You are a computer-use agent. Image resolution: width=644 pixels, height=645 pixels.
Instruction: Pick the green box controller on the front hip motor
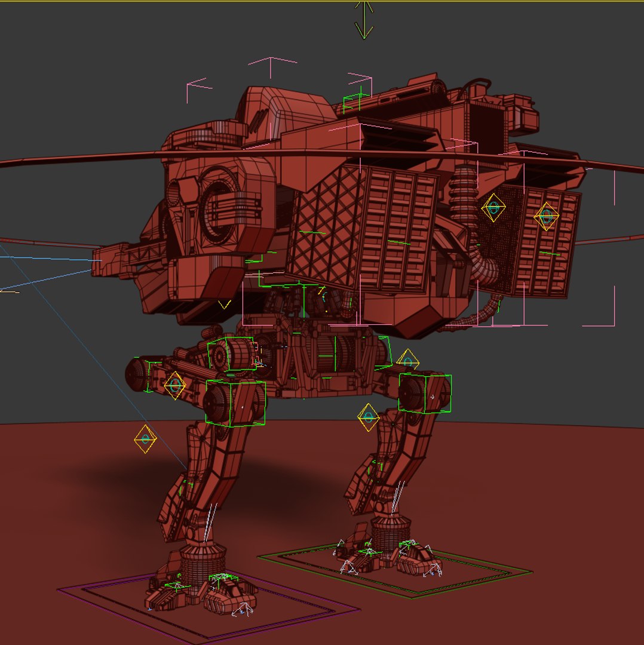[x=231, y=354]
